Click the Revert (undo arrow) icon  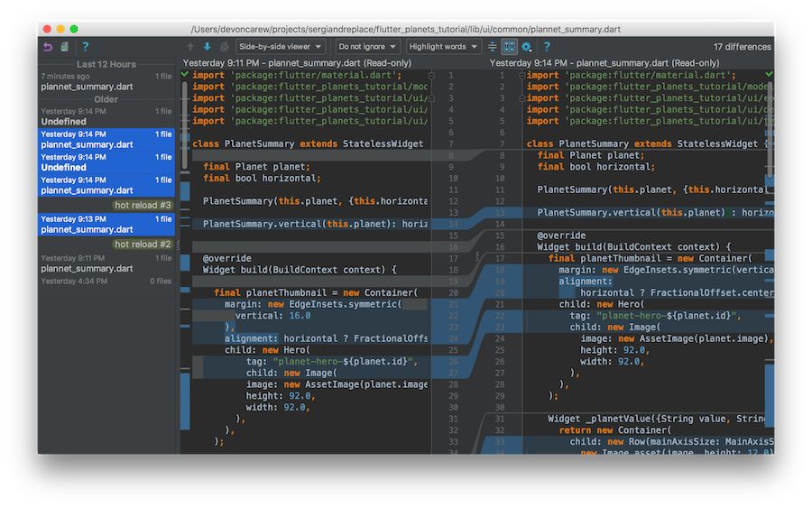48,47
